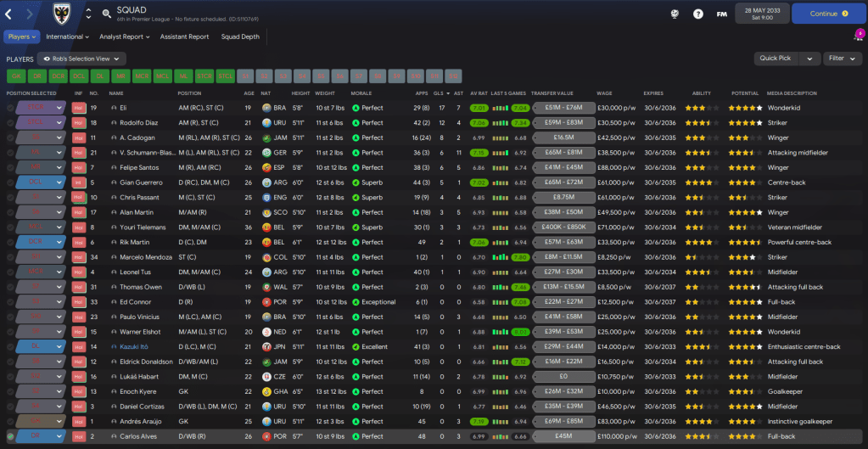This screenshot has width=868, height=449.
Task: Click the back navigation arrow
Action: click(x=9, y=14)
